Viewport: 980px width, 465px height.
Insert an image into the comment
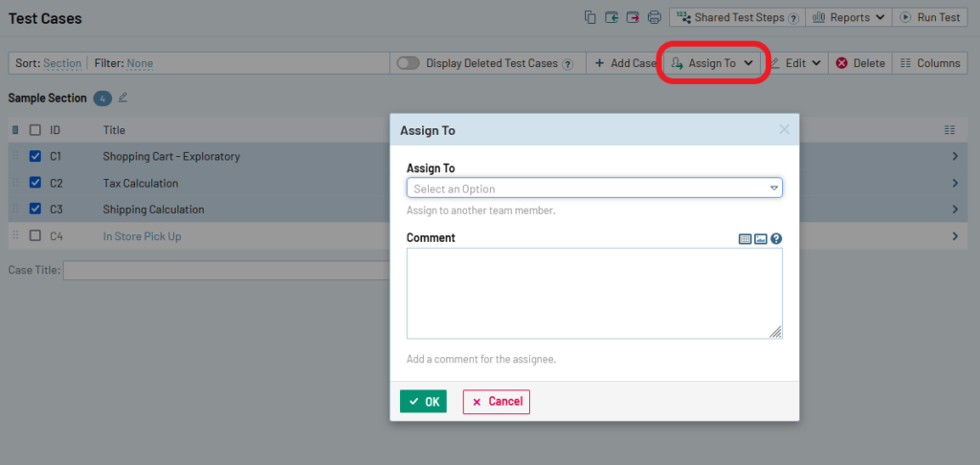click(761, 239)
